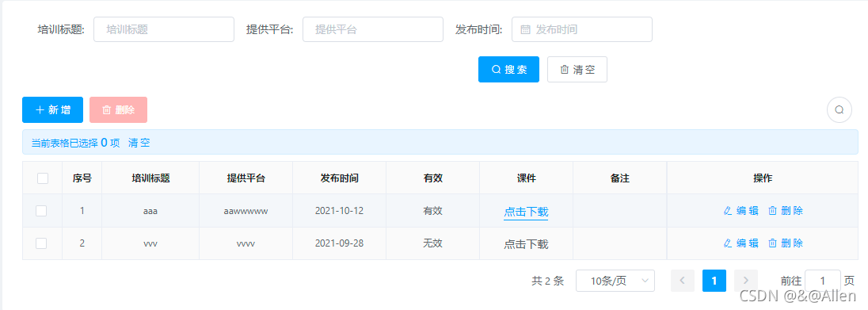Screen dimensions: 868x310
Task: Click the 搜索 search button
Action: pyautogui.click(x=508, y=69)
